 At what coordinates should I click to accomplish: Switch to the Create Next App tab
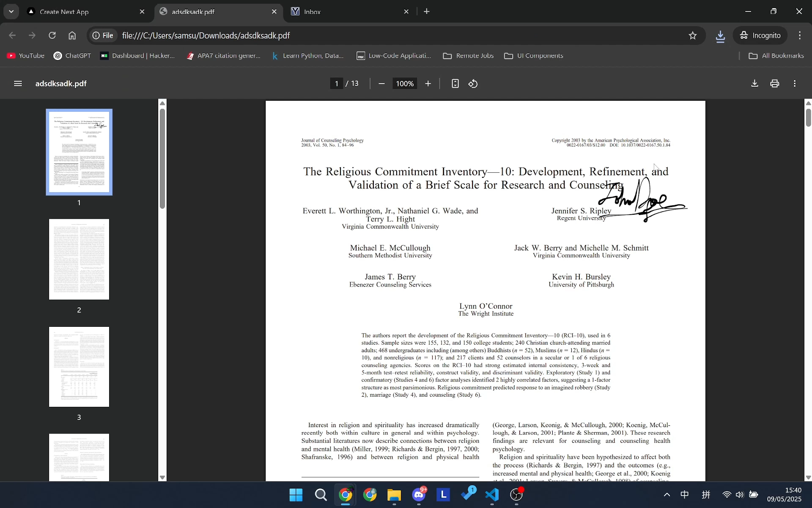(64, 12)
